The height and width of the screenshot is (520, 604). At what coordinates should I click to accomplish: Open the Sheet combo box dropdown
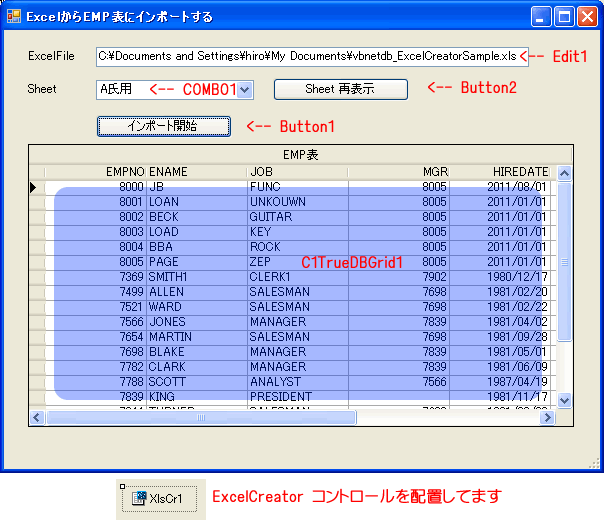(x=246, y=90)
